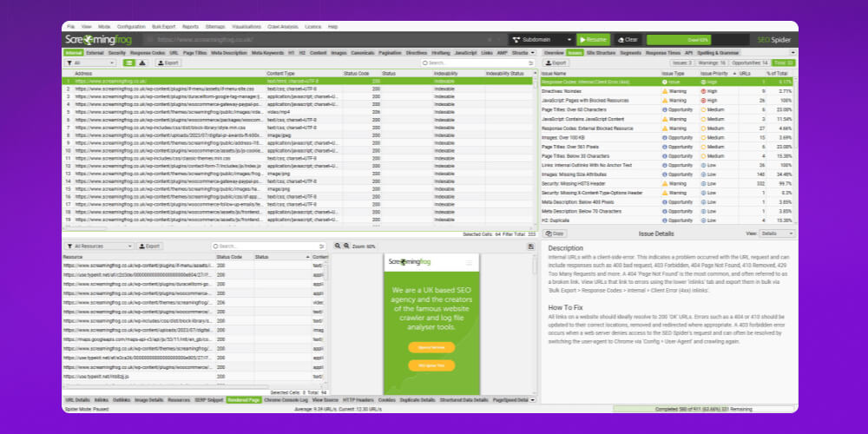The image size is (868, 434).
Task: Switch to the Meta Description tab
Action: [x=229, y=53]
